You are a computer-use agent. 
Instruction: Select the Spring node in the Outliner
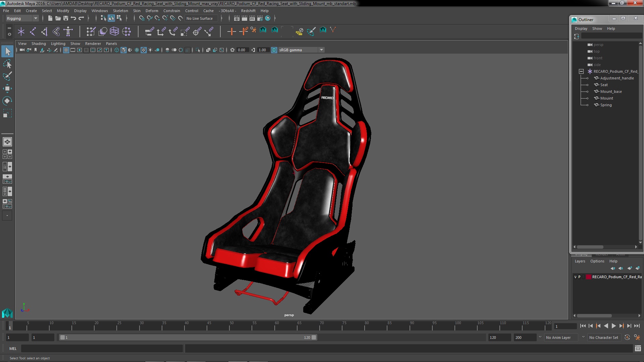click(x=606, y=105)
